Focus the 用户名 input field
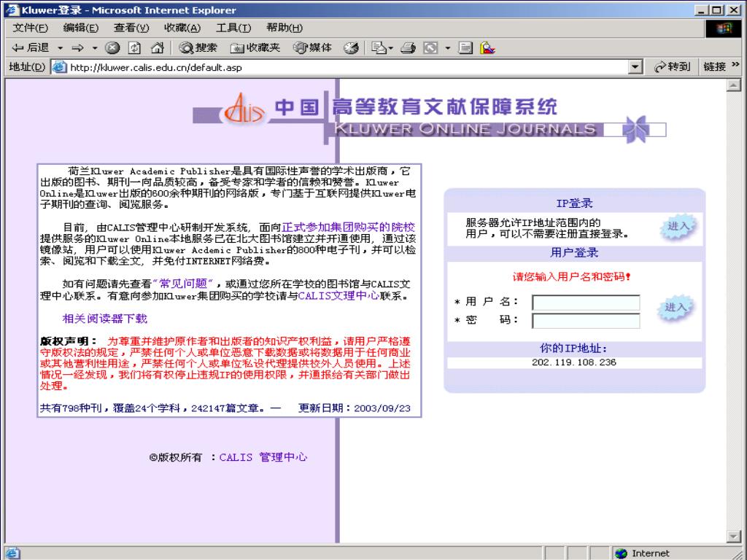 click(586, 303)
